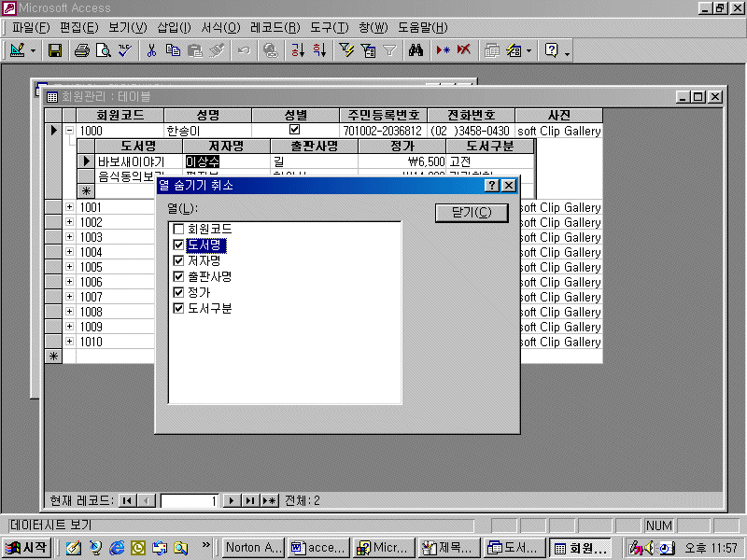
Task: Expand subdatasheet for record 1007
Action: tap(69, 296)
